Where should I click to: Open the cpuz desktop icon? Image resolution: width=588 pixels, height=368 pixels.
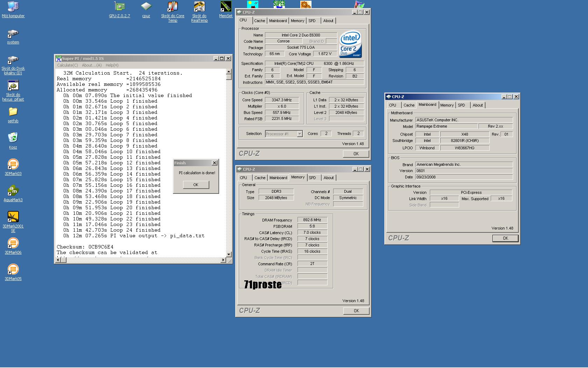point(146,9)
